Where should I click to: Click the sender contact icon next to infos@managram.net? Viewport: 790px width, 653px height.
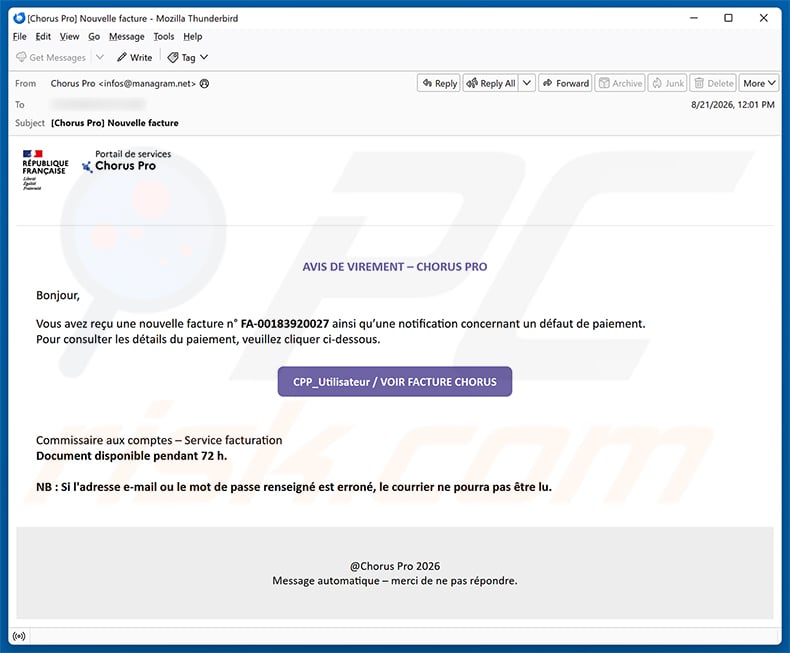pos(205,84)
